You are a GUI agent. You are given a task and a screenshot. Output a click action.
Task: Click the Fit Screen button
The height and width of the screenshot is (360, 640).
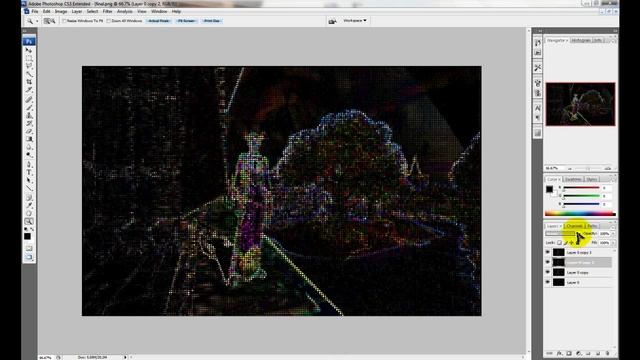(187, 21)
